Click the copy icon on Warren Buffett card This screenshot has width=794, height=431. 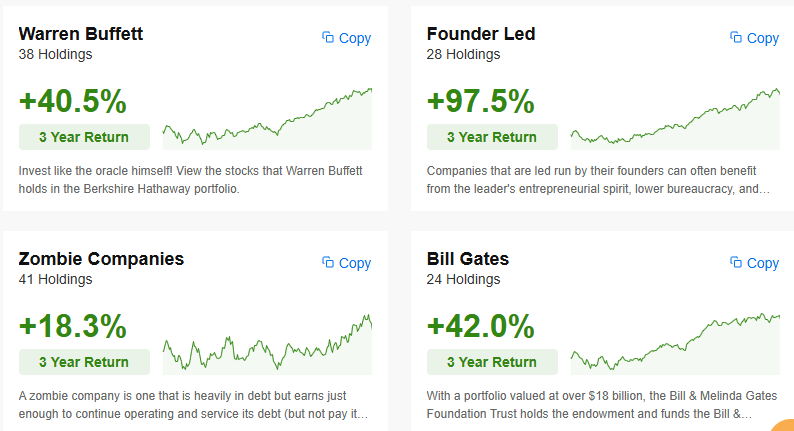pos(328,37)
